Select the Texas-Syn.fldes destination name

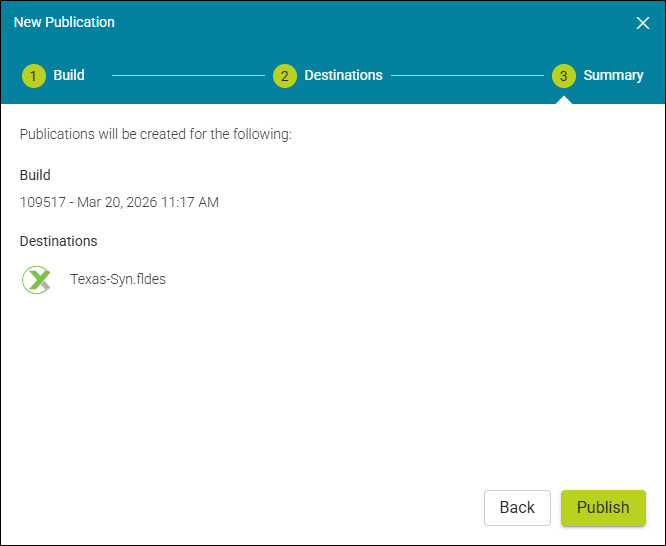[x=118, y=280]
